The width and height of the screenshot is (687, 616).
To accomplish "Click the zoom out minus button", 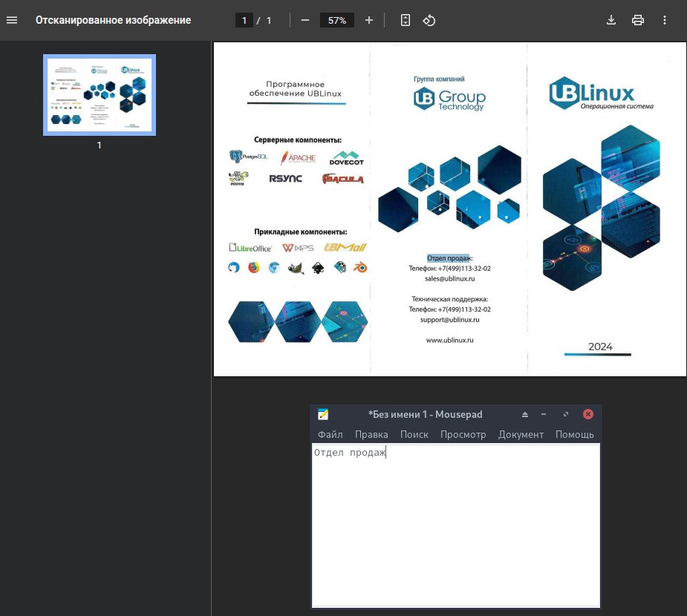I will pos(305,20).
